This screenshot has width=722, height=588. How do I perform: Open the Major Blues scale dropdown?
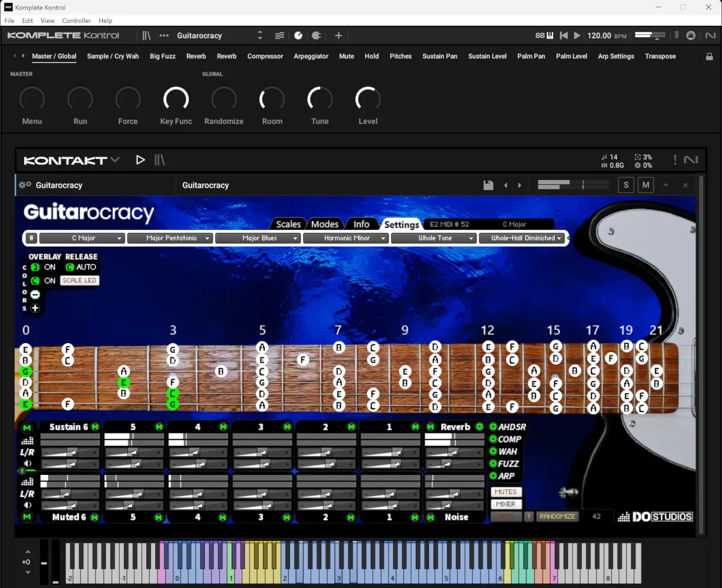(x=258, y=238)
